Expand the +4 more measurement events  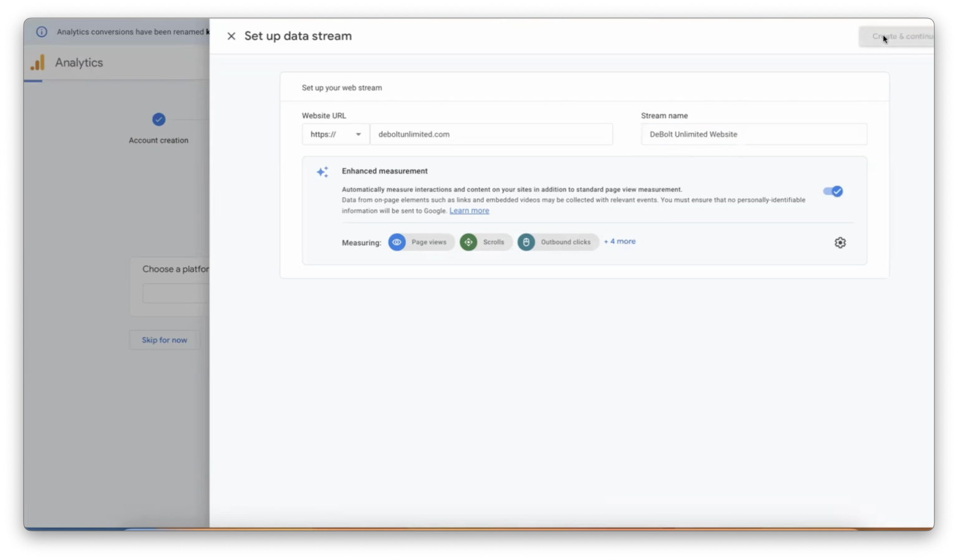(x=619, y=241)
